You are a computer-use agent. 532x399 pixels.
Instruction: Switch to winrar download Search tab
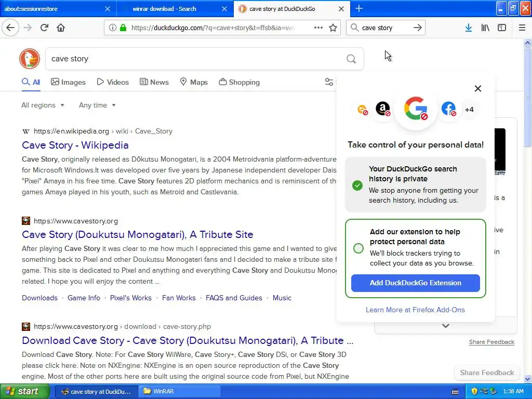click(175, 9)
